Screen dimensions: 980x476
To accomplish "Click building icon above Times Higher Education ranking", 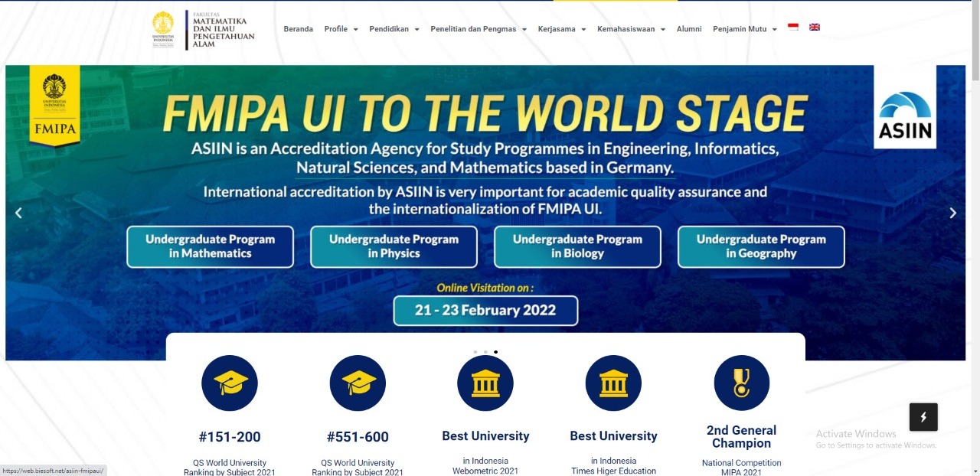I will pyautogui.click(x=613, y=383).
